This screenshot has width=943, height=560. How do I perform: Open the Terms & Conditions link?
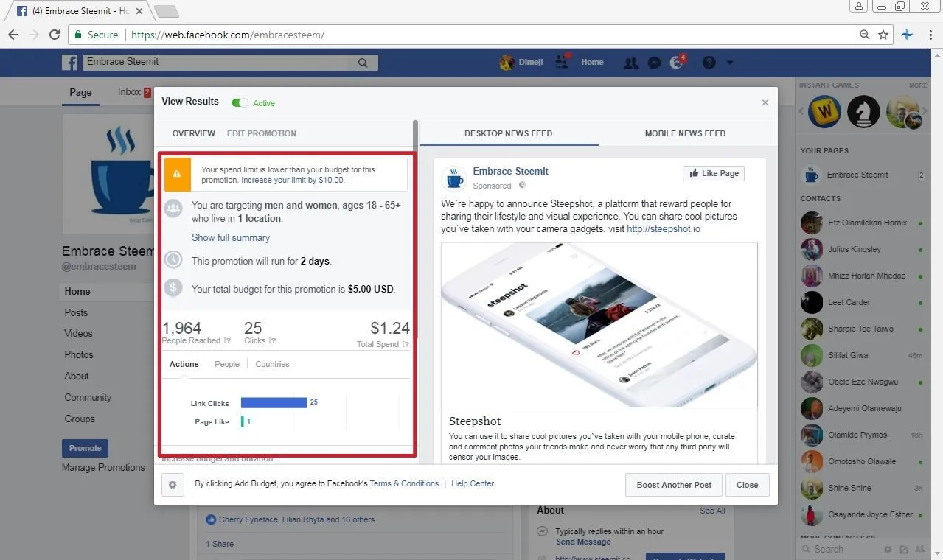404,483
